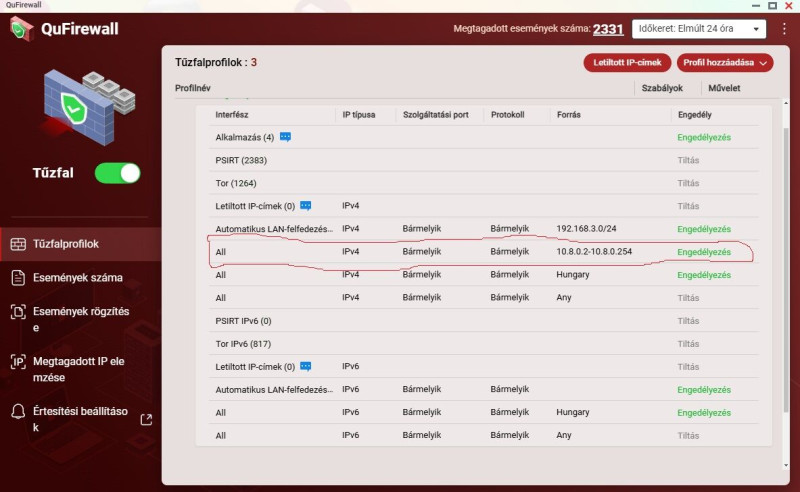
Task: Select the Tor IPv6 (817) row
Action: point(484,343)
